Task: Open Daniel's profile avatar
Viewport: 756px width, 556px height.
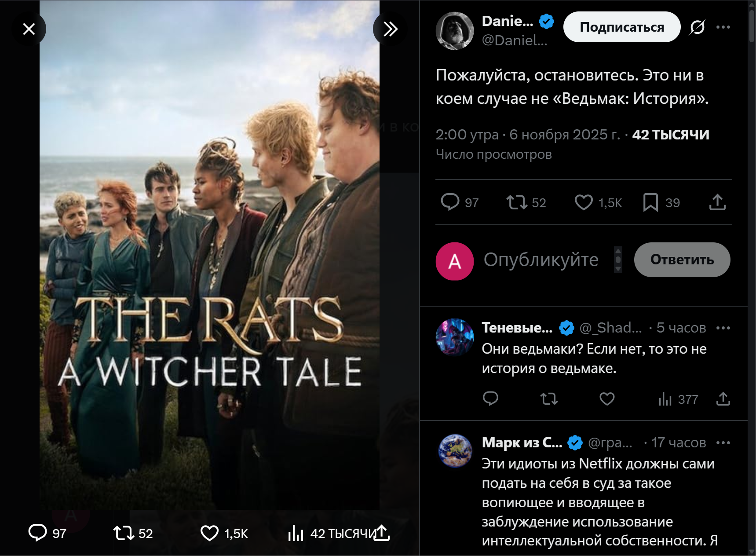Action: point(455,31)
